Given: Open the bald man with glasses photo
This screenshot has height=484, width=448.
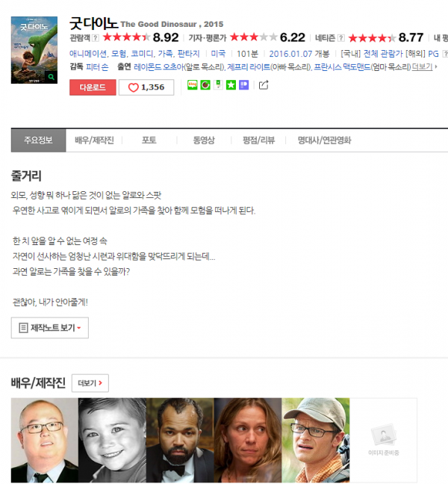Looking at the screenshot, I should pyautogui.click(x=45, y=440).
